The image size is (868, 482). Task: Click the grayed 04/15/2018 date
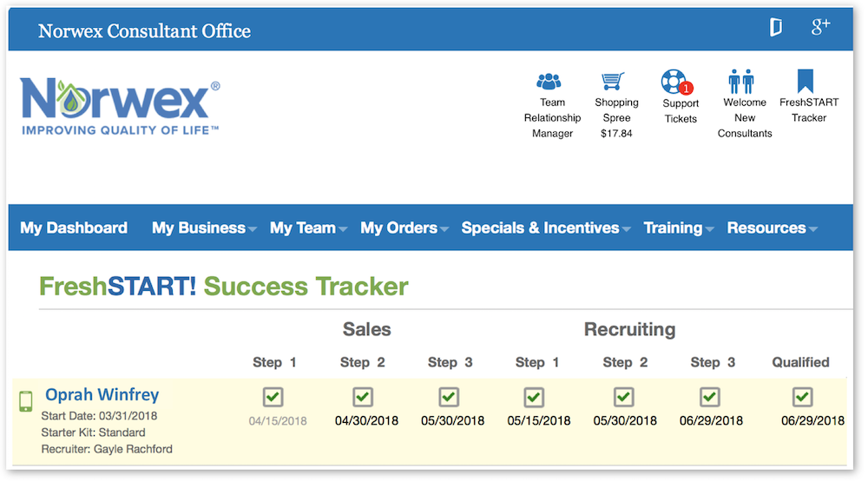[278, 421]
